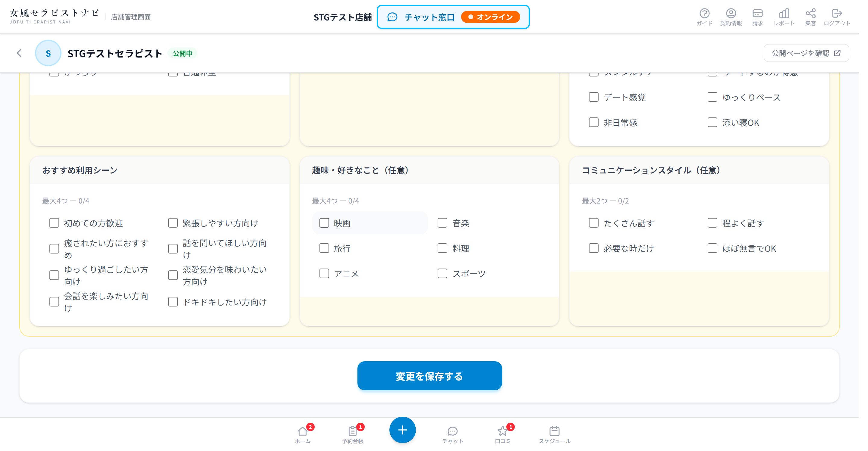Image resolution: width=868 pixels, height=451 pixels.
Task: Check the スポーツ hobby checkbox
Action: pyautogui.click(x=447, y=276)
